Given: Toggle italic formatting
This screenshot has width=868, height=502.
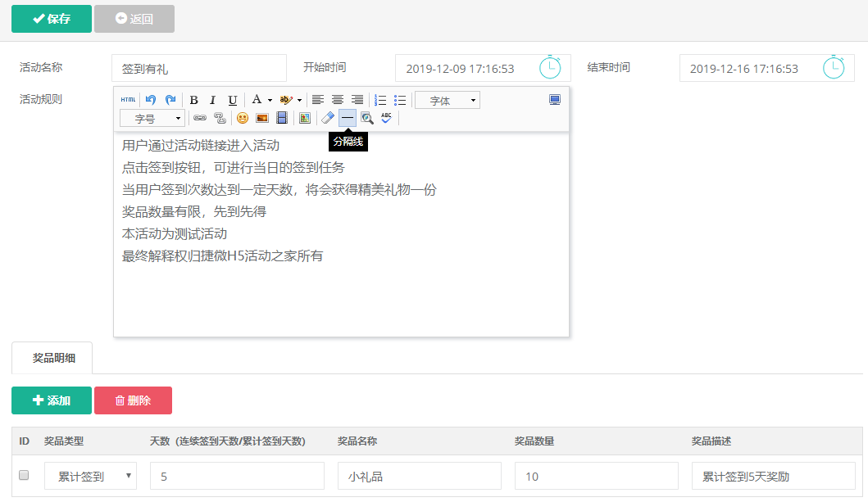Looking at the screenshot, I should pos(212,100).
